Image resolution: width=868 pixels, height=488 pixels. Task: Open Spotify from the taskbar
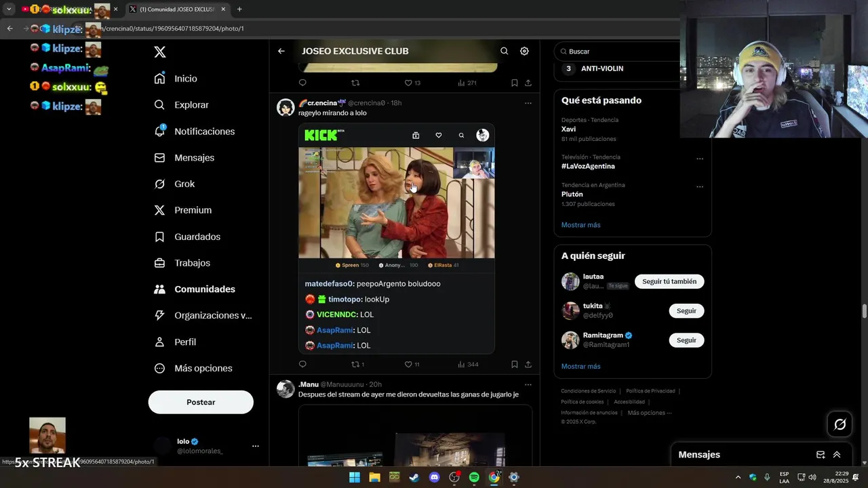(x=474, y=478)
